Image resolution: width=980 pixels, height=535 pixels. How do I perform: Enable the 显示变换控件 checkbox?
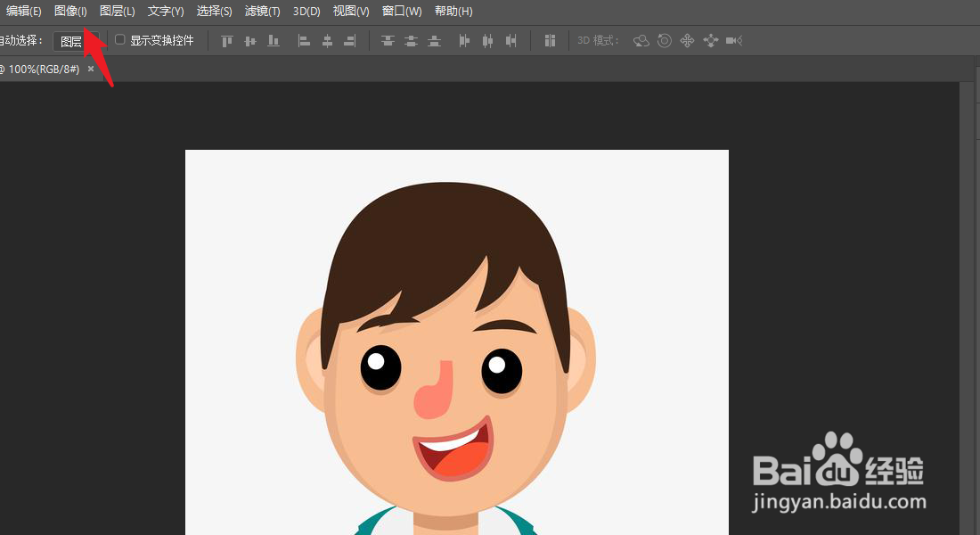click(120, 39)
